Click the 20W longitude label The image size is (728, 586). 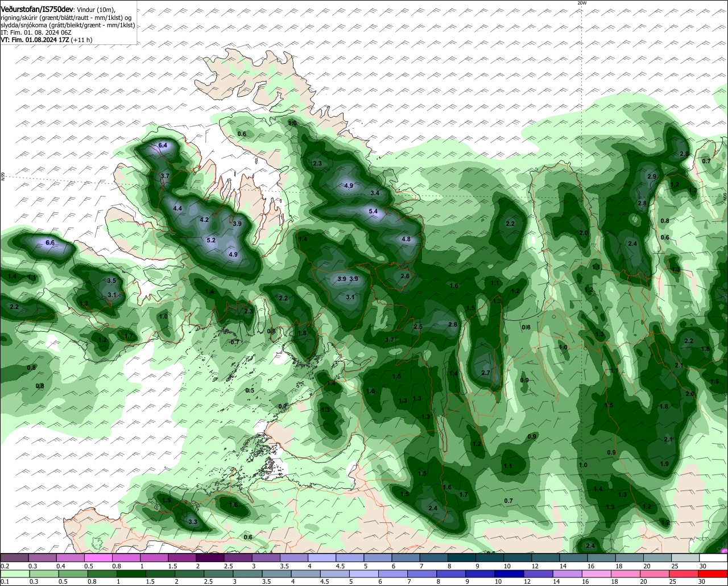tap(581, 3)
